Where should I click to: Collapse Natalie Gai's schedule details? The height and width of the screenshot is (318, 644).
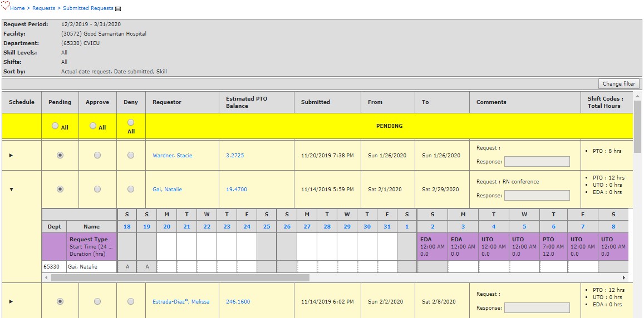[x=11, y=190]
